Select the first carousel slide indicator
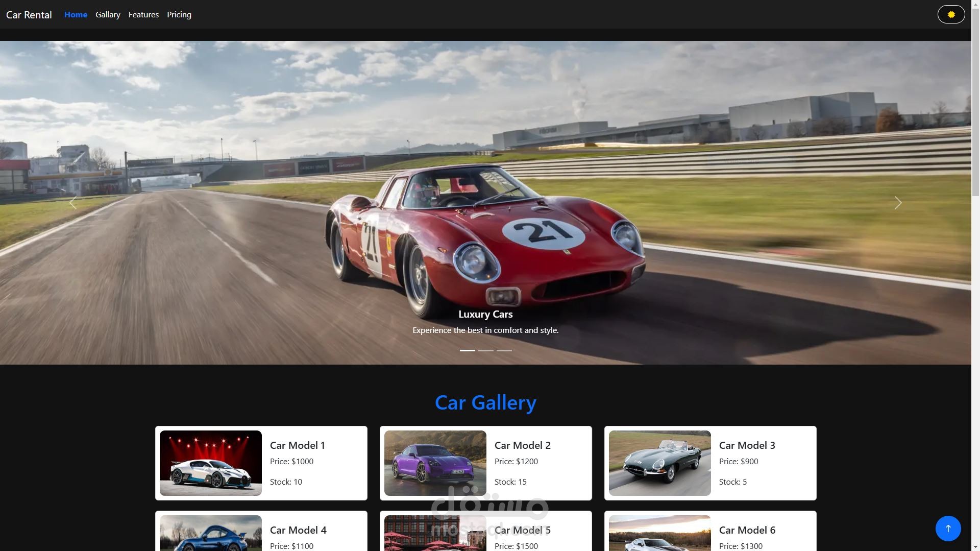Screen dimensions: 980x551 click(468, 350)
